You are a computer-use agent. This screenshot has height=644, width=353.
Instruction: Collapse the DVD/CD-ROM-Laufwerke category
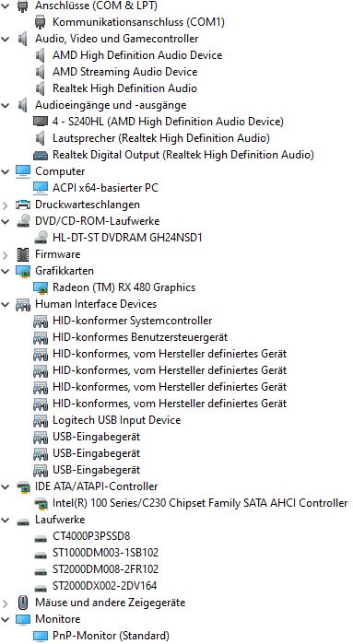(x=6, y=221)
